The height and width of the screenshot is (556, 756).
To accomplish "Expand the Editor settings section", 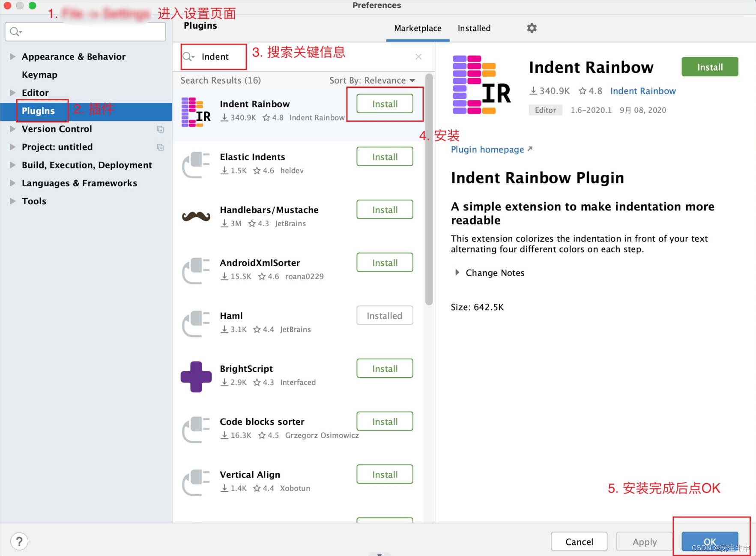I will pos(12,92).
